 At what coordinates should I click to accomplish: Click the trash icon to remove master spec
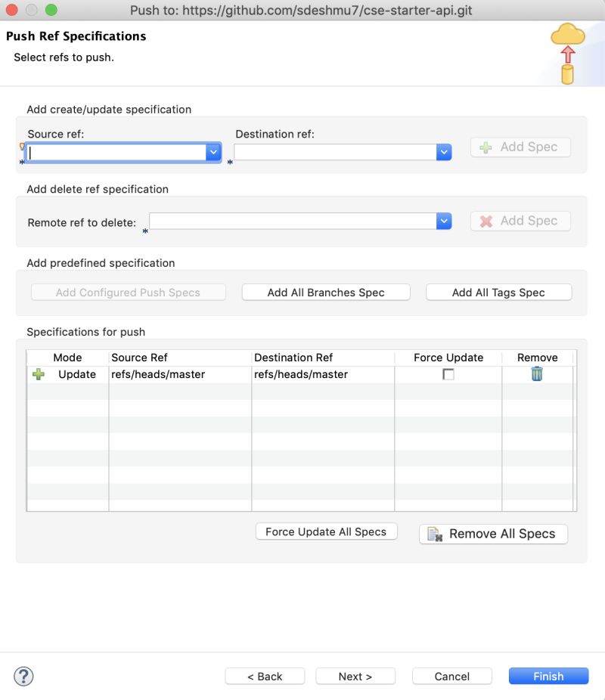click(537, 373)
